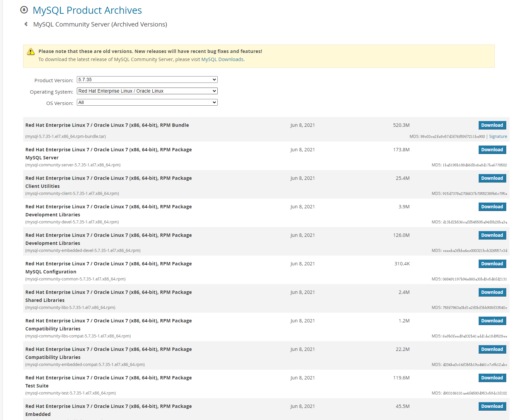Select the mysql-community-libs-compat rpm filename
This screenshot has height=420, width=524.
click(78, 336)
